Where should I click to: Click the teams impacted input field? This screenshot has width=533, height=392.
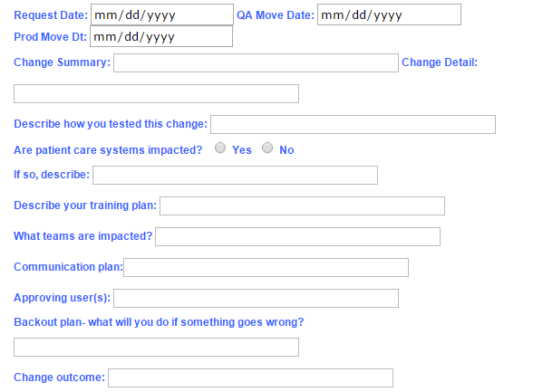tap(297, 237)
